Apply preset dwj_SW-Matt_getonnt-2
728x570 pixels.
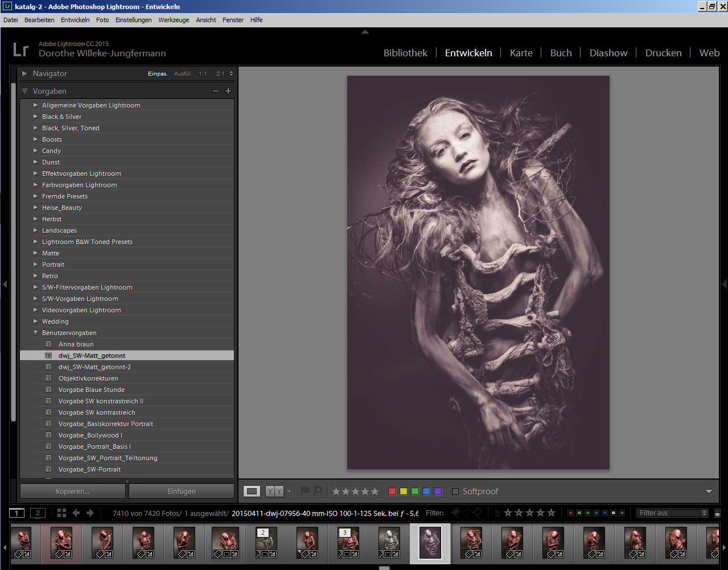coord(95,367)
